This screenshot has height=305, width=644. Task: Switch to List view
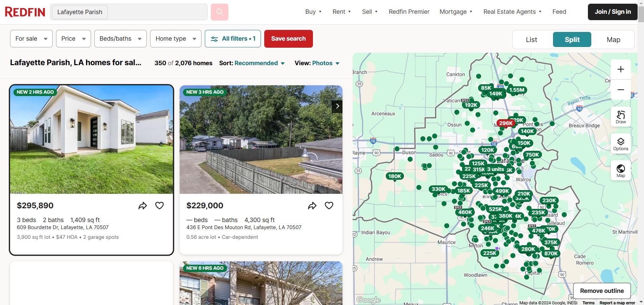click(x=532, y=40)
